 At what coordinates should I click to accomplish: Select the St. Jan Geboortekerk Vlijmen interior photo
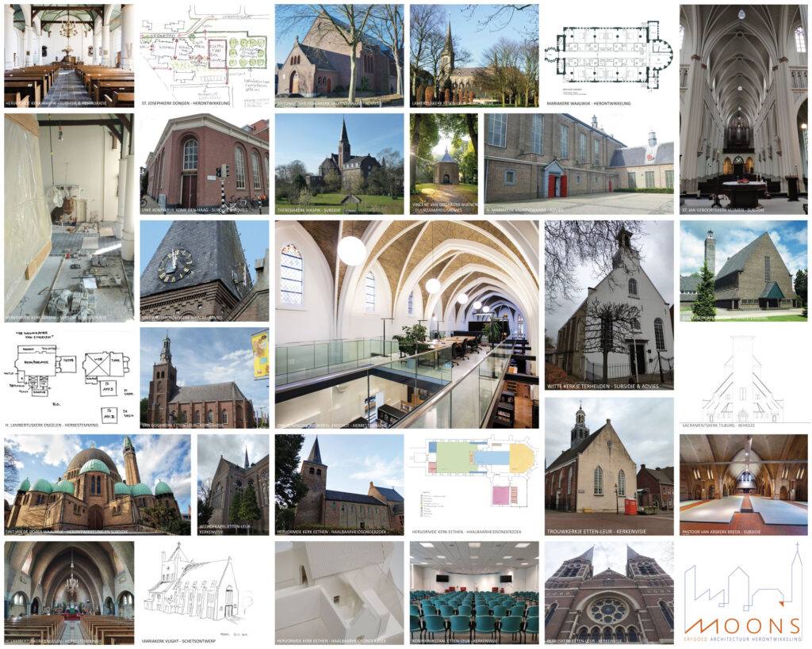point(744,109)
